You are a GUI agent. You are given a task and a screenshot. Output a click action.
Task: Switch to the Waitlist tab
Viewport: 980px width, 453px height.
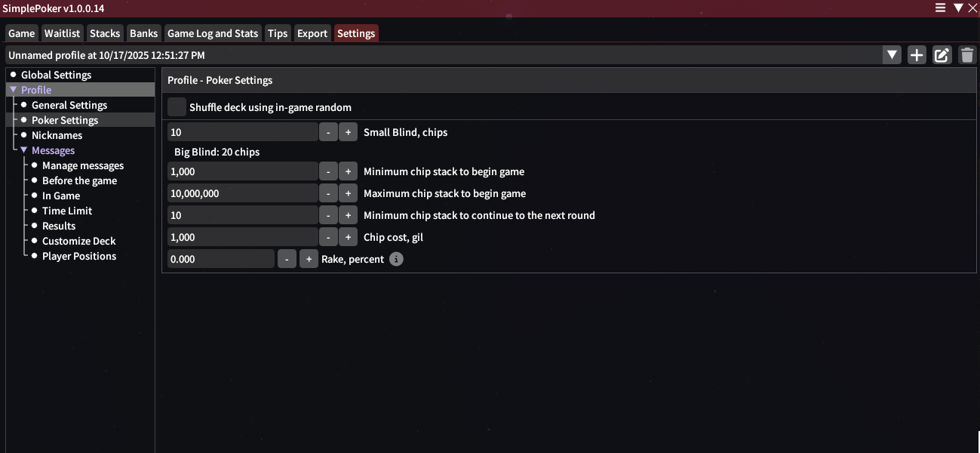[62, 33]
